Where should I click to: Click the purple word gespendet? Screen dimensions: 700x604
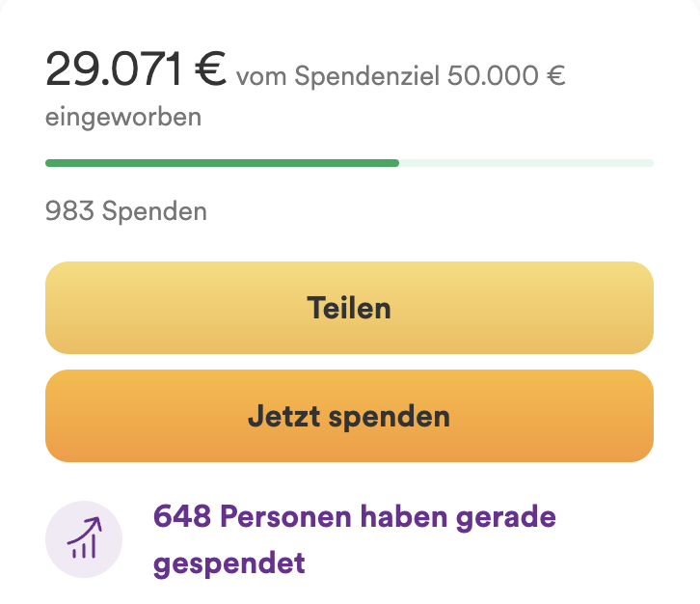click(229, 563)
